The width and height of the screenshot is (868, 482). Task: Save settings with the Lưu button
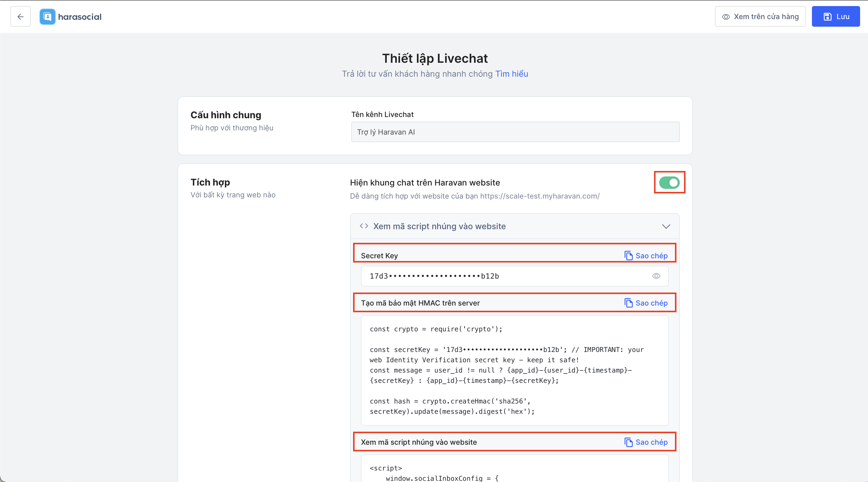[x=836, y=16]
